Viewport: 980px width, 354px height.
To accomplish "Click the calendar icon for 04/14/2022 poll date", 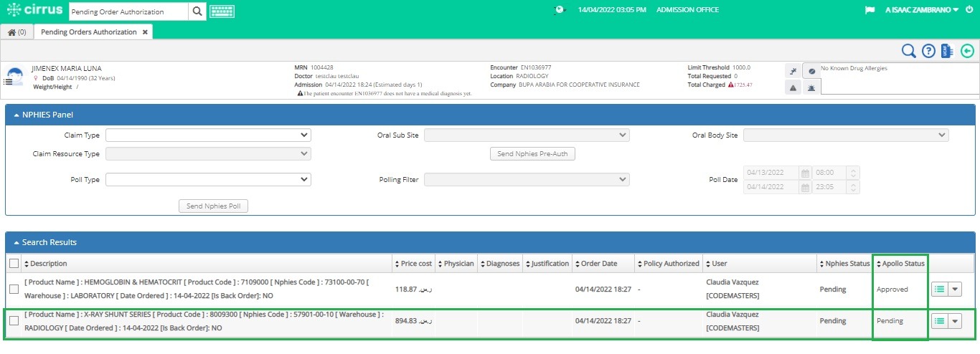I will pyautogui.click(x=805, y=187).
